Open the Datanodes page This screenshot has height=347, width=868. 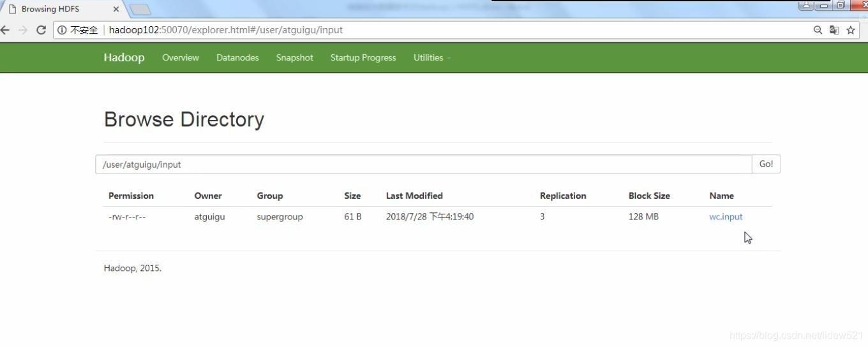[x=237, y=57]
